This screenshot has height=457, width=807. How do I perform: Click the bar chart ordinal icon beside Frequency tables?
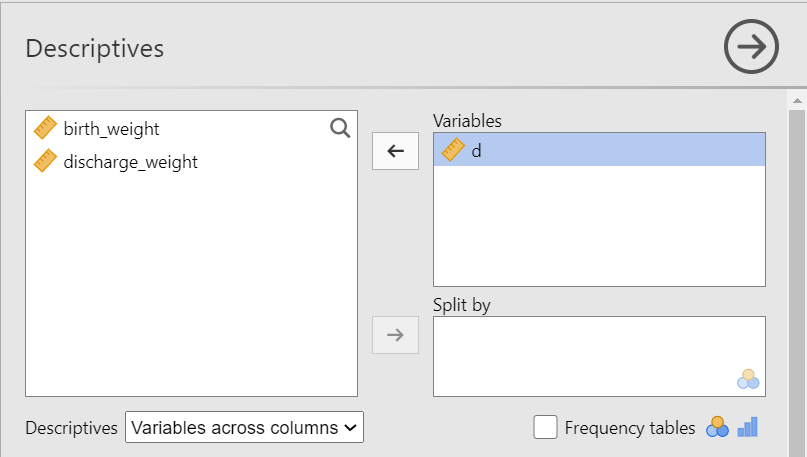coord(748,428)
